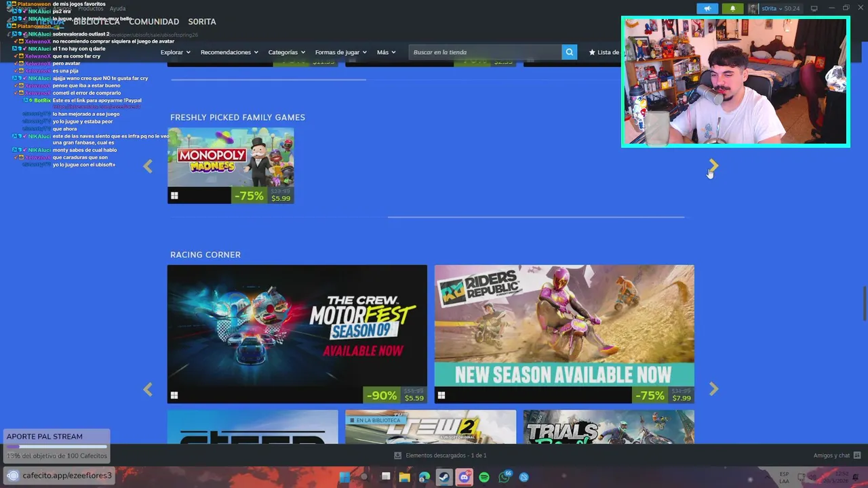Go to next Racing Corner slide
Image resolution: width=868 pixels, height=488 pixels.
tap(713, 389)
